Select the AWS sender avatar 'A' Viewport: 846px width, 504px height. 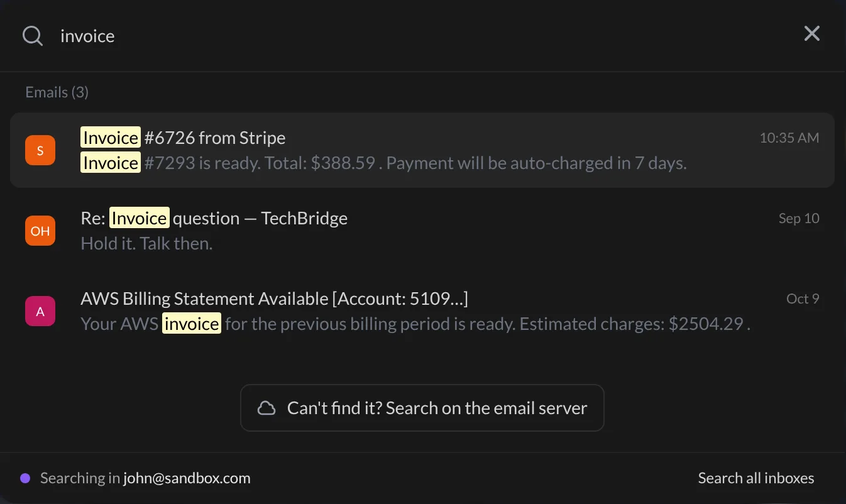(x=40, y=311)
